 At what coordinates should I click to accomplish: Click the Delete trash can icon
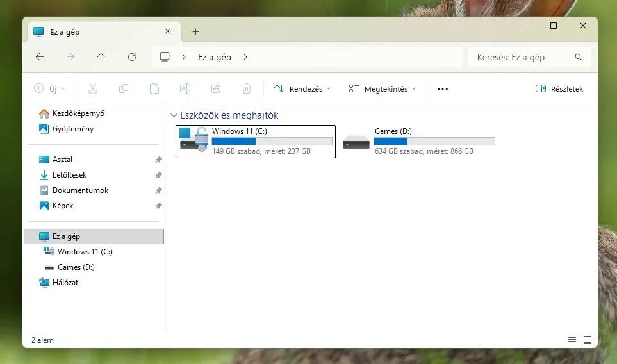247,89
